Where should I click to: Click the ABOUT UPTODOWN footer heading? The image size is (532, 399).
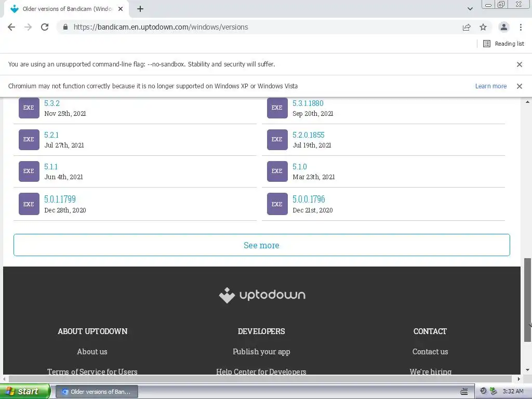click(x=92, y=331)
